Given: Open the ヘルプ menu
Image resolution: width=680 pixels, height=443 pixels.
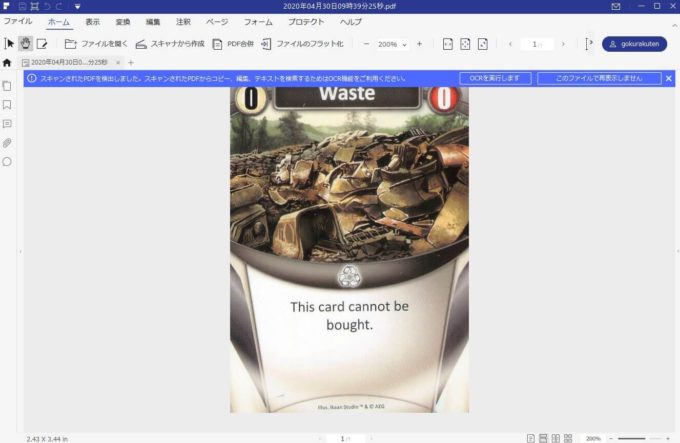Looking at the screenshot, I should pos(350,22).
